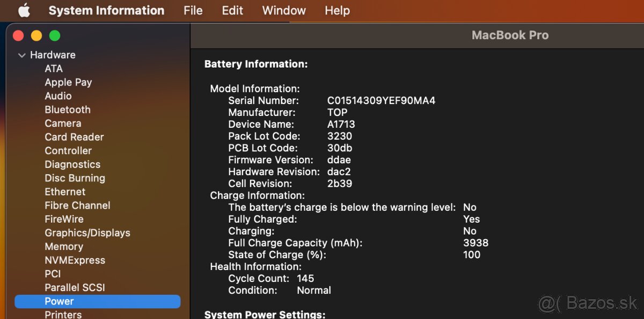The width and height of the screenshot is (644, 319).
Task: Select Camera in the sidebar
Action: tap(63, 123)
